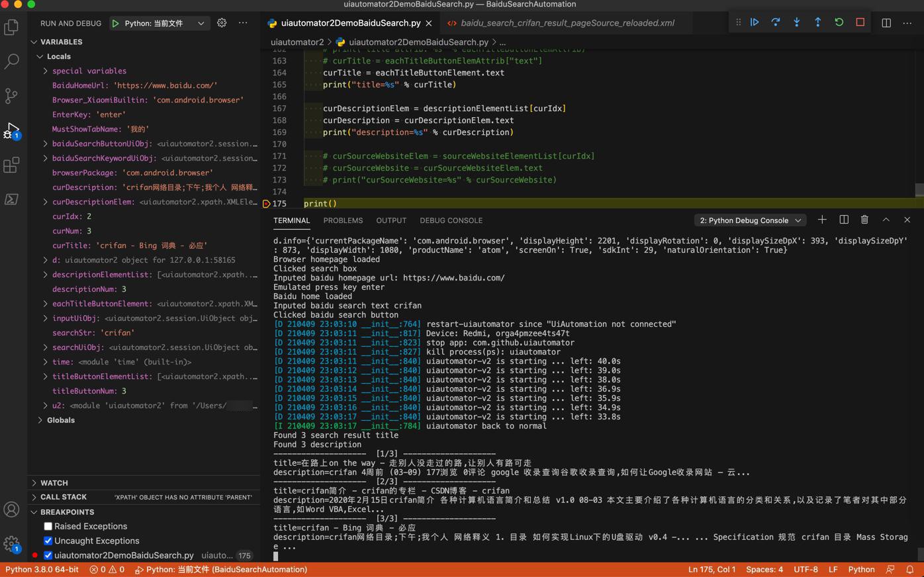Close the terminal panel

[x=907, y=220]
